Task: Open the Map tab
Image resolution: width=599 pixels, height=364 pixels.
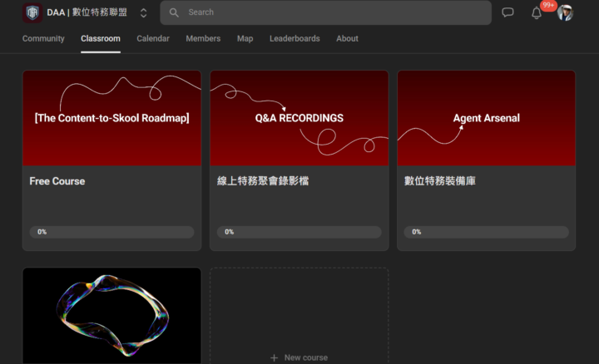Action: click(245, 38)
